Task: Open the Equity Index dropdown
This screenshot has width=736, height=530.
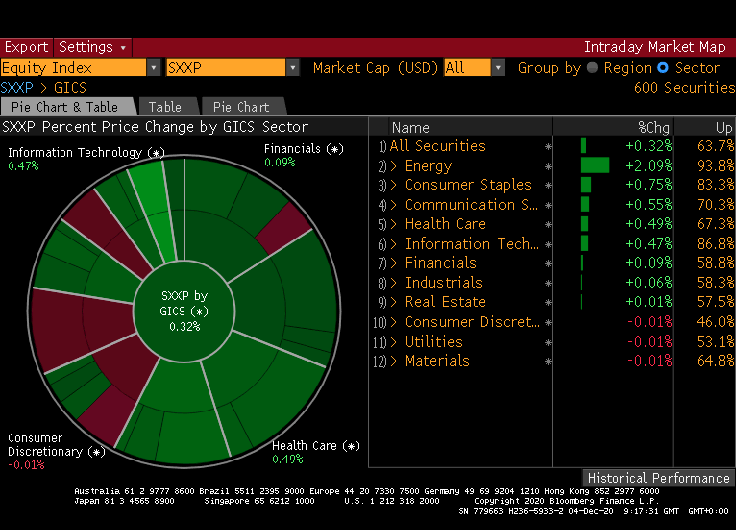Action: tap(153, 68)
